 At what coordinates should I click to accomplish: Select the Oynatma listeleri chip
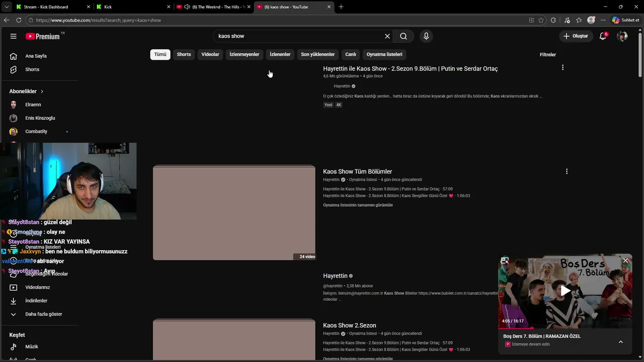[x=384, y=54]
